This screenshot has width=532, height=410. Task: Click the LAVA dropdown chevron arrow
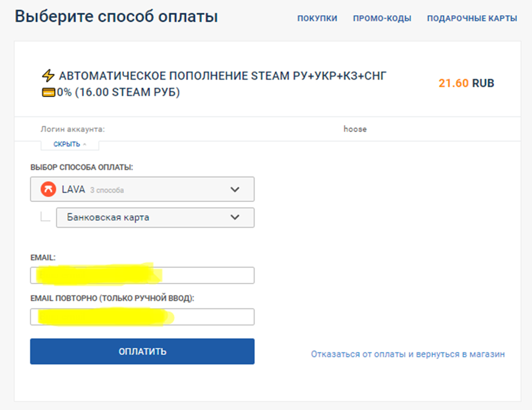point(235,189)
